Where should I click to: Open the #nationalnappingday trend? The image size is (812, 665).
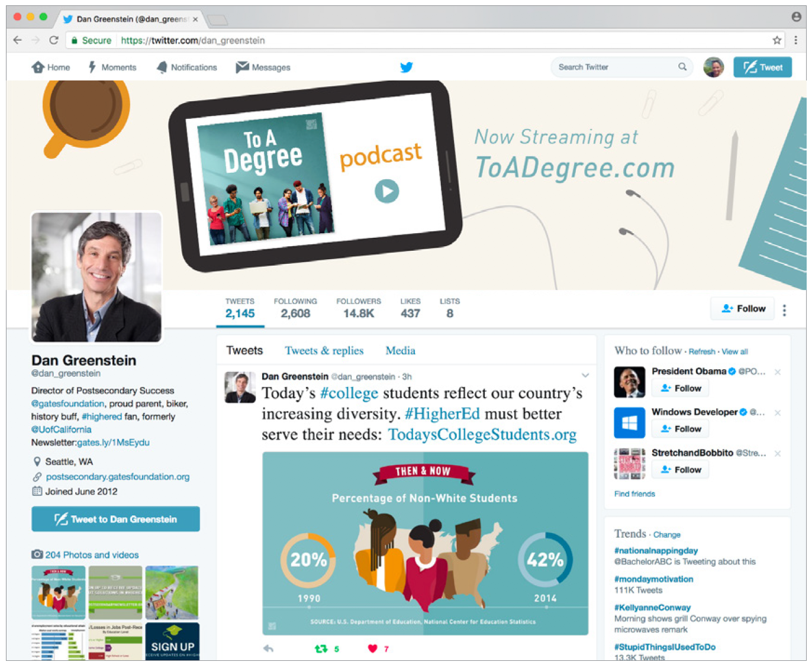656,550
